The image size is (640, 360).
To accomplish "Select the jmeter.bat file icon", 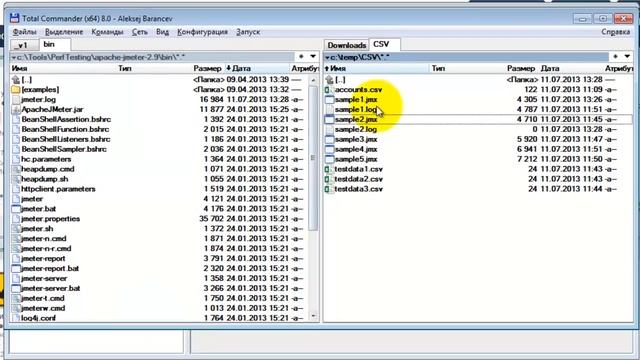I will coord(16,209).
